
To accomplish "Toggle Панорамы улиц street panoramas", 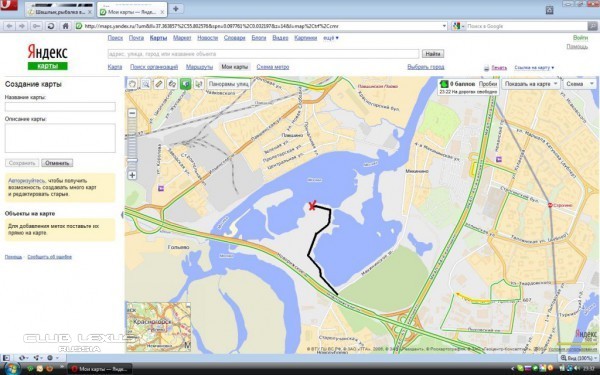I will tap(228, 84).
